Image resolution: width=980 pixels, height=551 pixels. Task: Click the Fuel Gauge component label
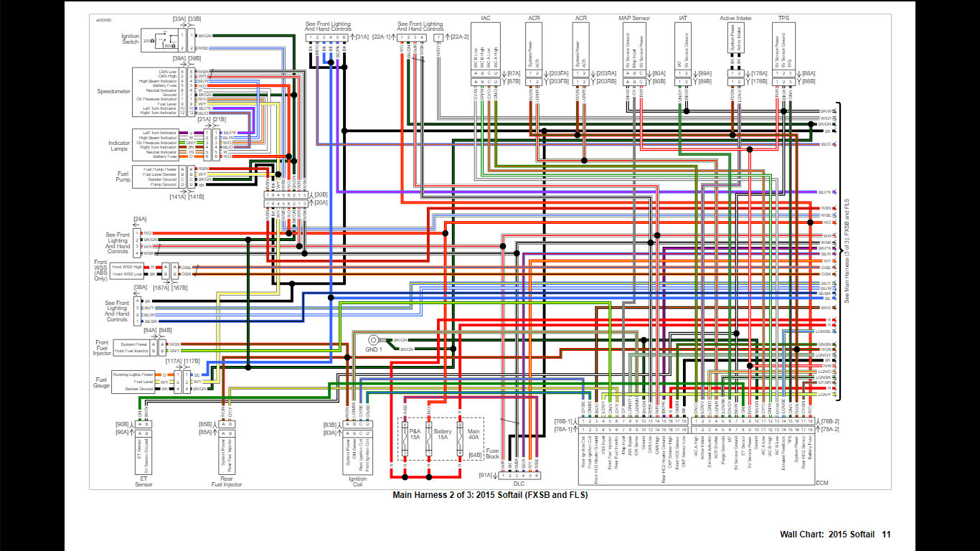pyautogui.click(x=103, y=382)
